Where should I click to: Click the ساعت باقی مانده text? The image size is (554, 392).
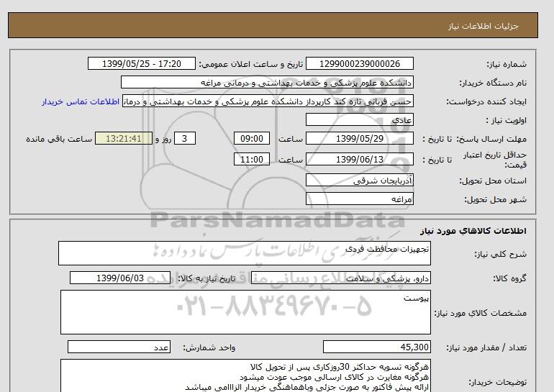[59, 139]
